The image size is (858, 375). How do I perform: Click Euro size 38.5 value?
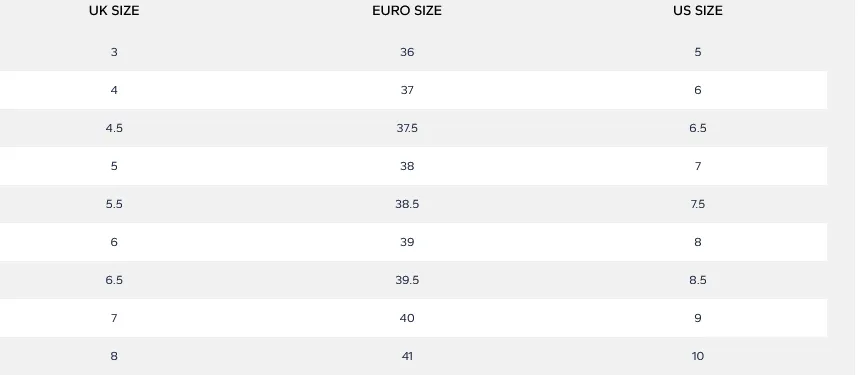407,204
